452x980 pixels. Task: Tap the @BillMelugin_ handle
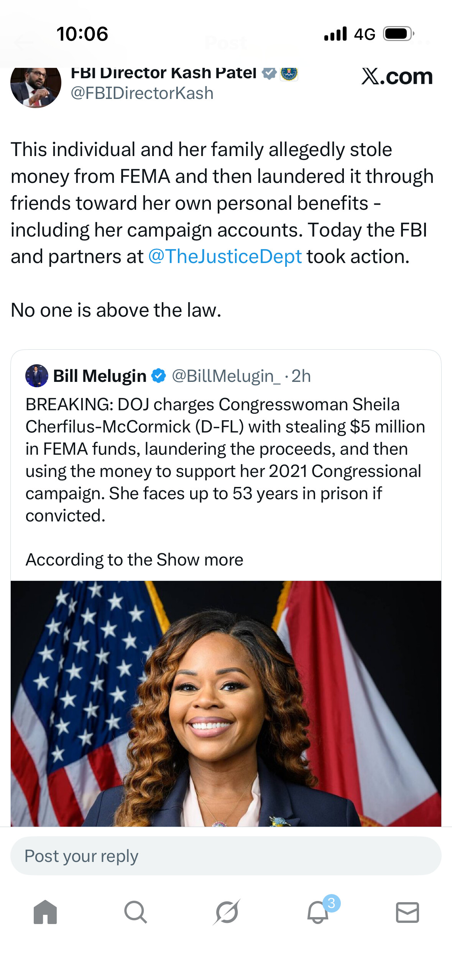click(226, 376)
